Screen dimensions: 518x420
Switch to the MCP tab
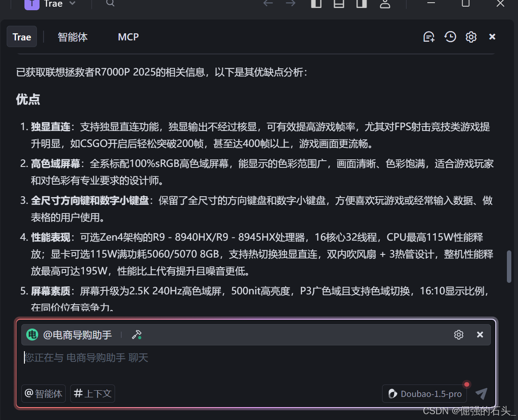pos(128,37)
